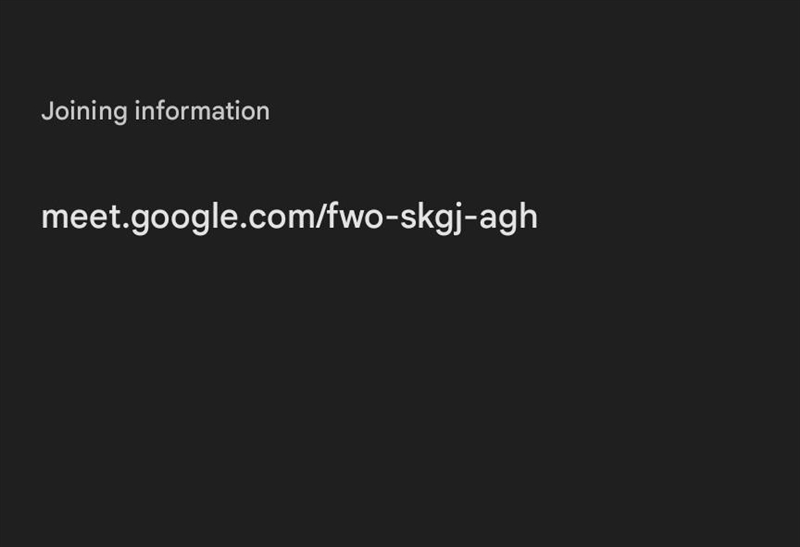Select the Joining information heading
Viewport: 800px width, 547px height.
click(156, 112)
